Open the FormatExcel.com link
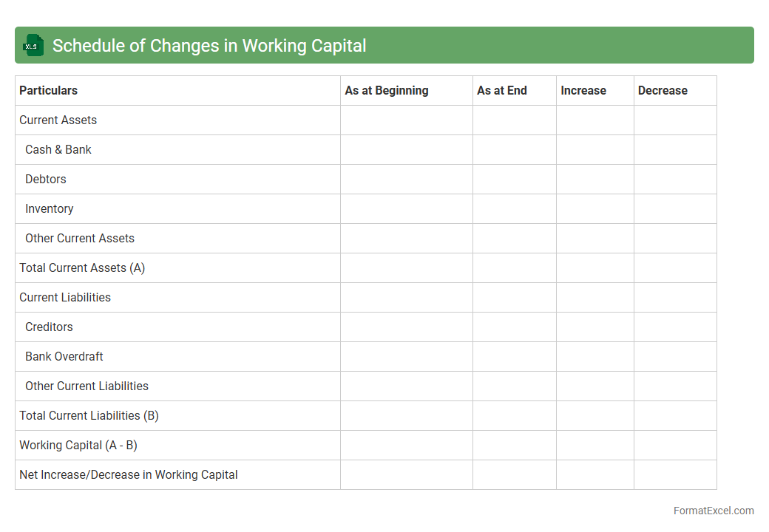Image resolution: width=769 pixels, height=532 pixels. pos(713,511)
